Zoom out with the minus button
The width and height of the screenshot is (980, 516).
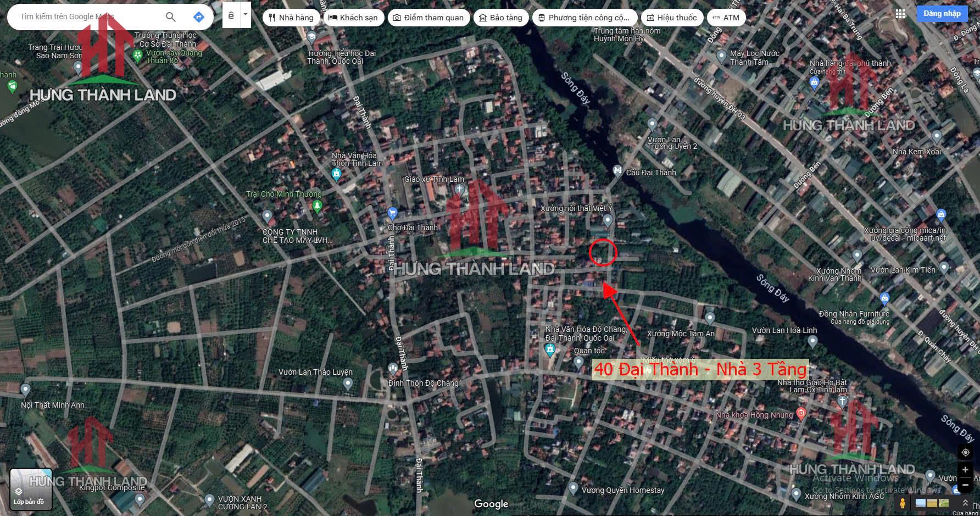pyautogui.click(x=965, y=485)
